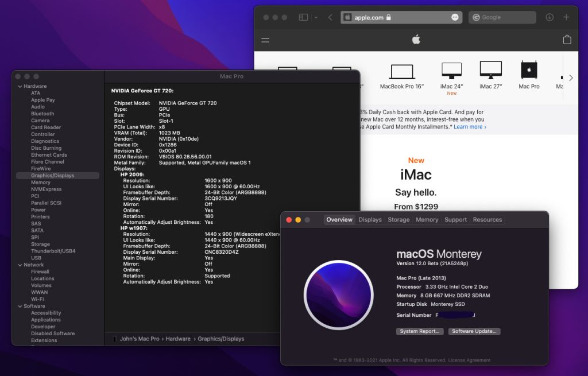Select Wi-Fi under Network

(37, 299)
